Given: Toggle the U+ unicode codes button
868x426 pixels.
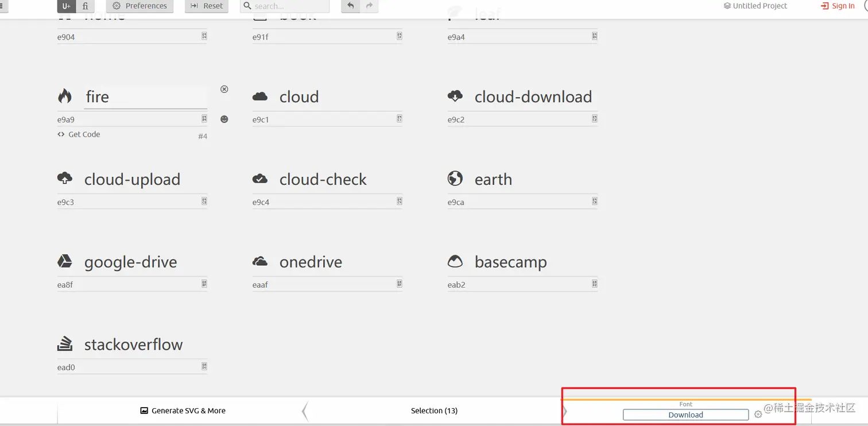Looking at the screenshot, I should click(67, 6).
